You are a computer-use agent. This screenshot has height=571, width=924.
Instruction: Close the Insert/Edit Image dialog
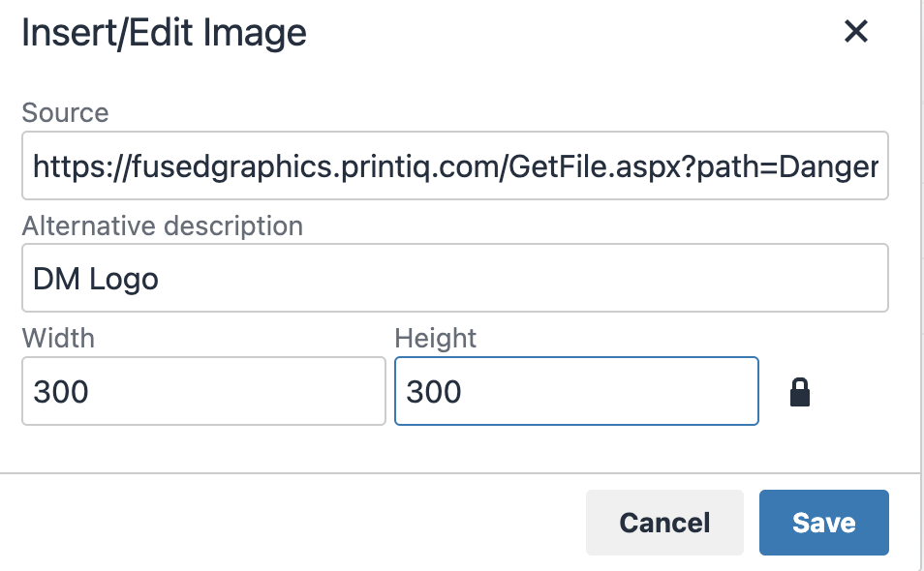[x=855, y=32]
